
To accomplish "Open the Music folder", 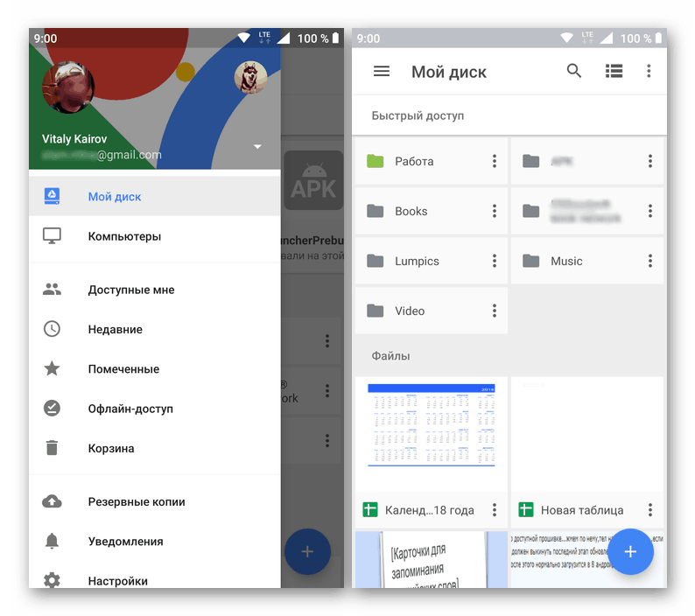I will (586, 261).
